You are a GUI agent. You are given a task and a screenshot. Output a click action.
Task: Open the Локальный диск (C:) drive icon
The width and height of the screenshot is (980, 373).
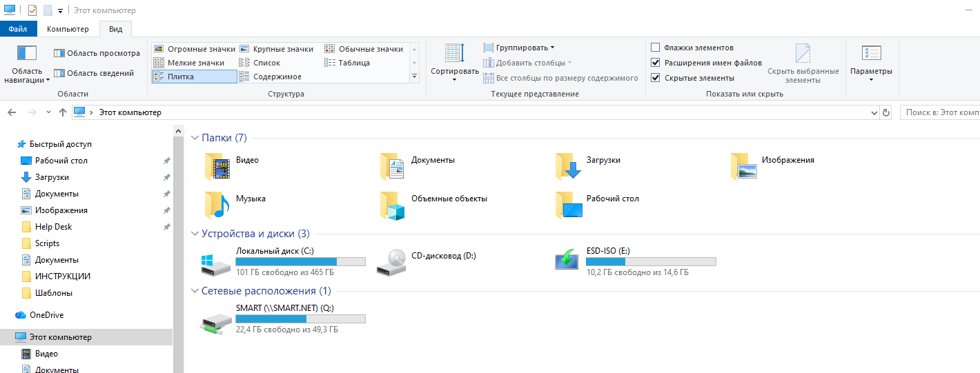pyautogui.click(x=216, y=263)
